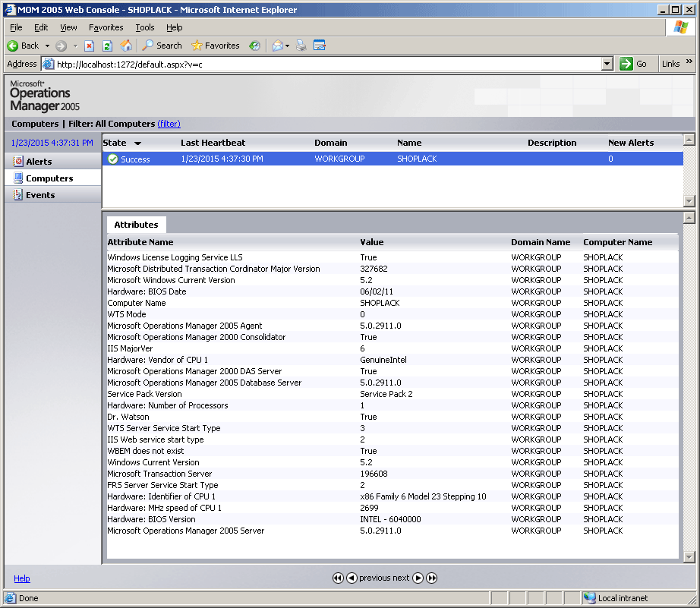The width and height of the screenshot is (700, 608).
Task: Click the timestamp 1/23/2015 4:37:31 PM link
Action: point(52,143)
